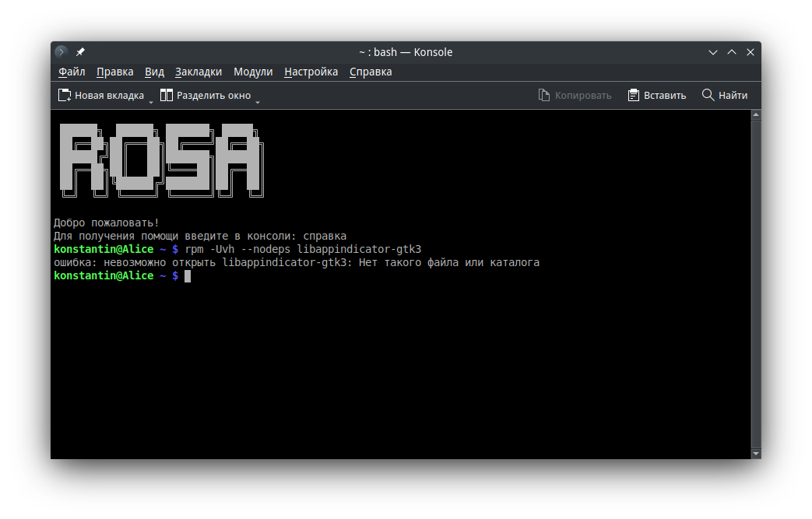Click the Копировать button label
This screenshot has width=812, height=519.
(x=583, y=95)
